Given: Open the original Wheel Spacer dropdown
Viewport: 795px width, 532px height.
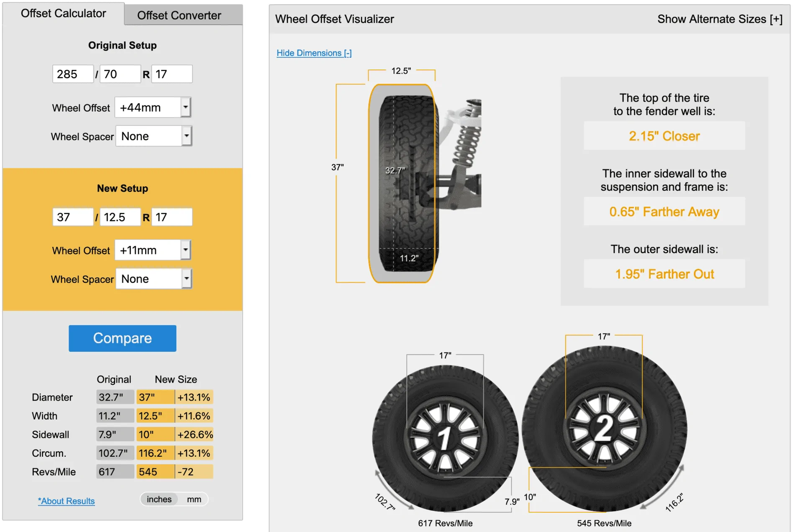Looking at the screenshot, I should pos(154,136).
